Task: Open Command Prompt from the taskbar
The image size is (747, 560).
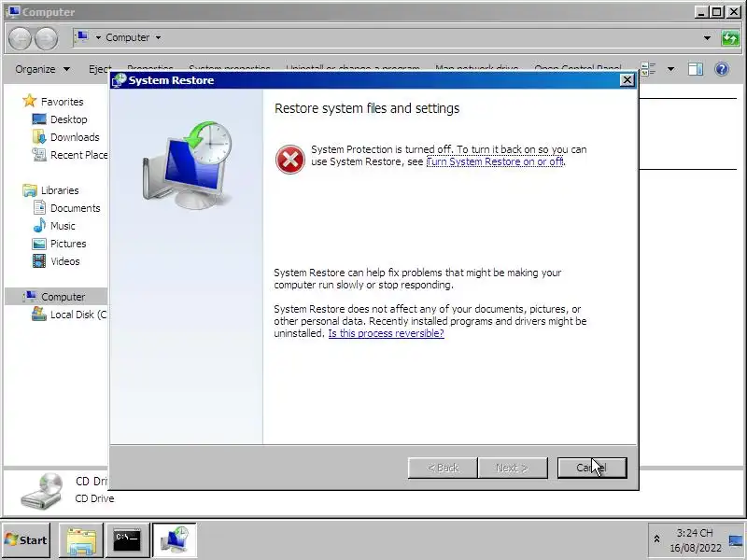Action: pos(127,540)
